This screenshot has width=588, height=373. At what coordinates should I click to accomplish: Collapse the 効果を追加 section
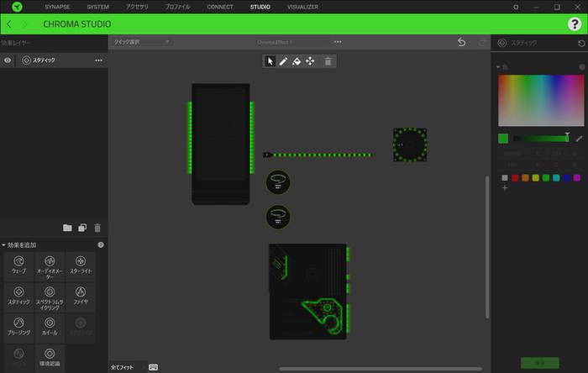3,245
